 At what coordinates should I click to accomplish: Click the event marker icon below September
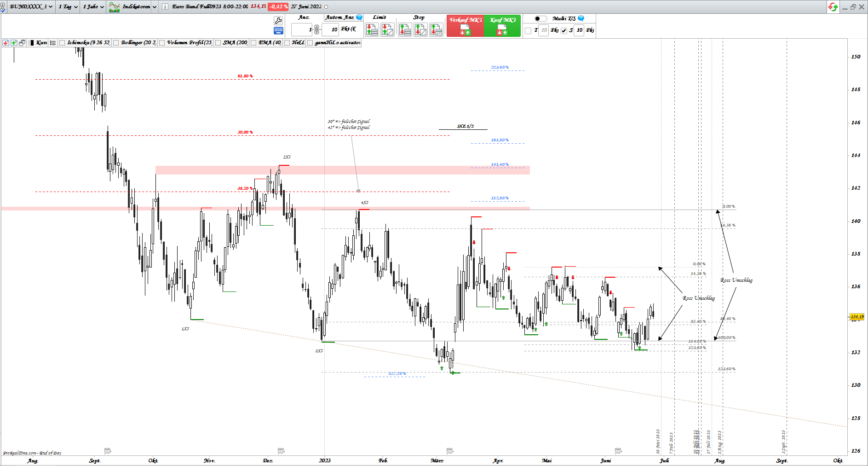point(108,451)
